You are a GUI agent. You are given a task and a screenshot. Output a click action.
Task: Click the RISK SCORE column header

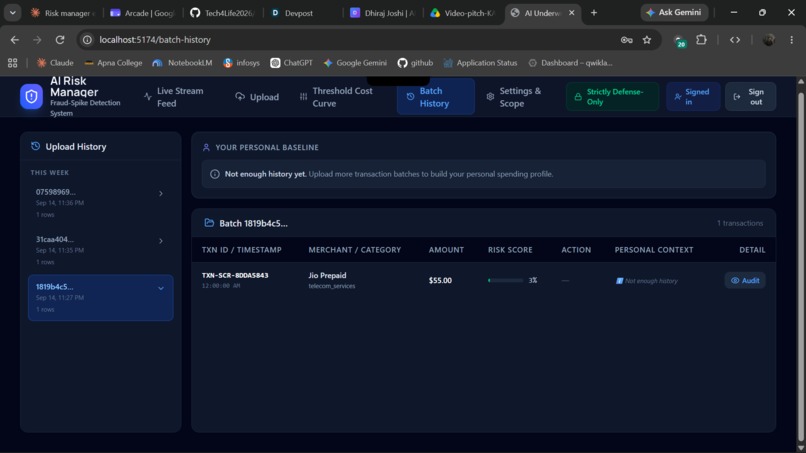pos(510,250)
